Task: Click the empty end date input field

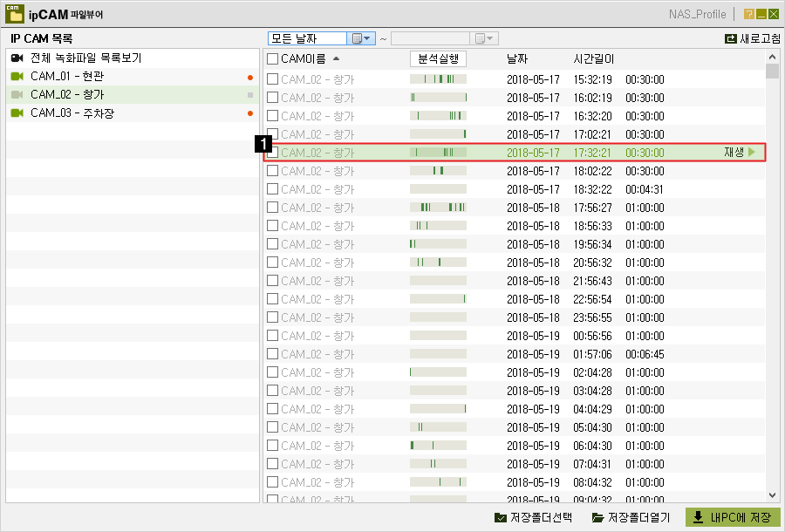Action: point(430,38)
